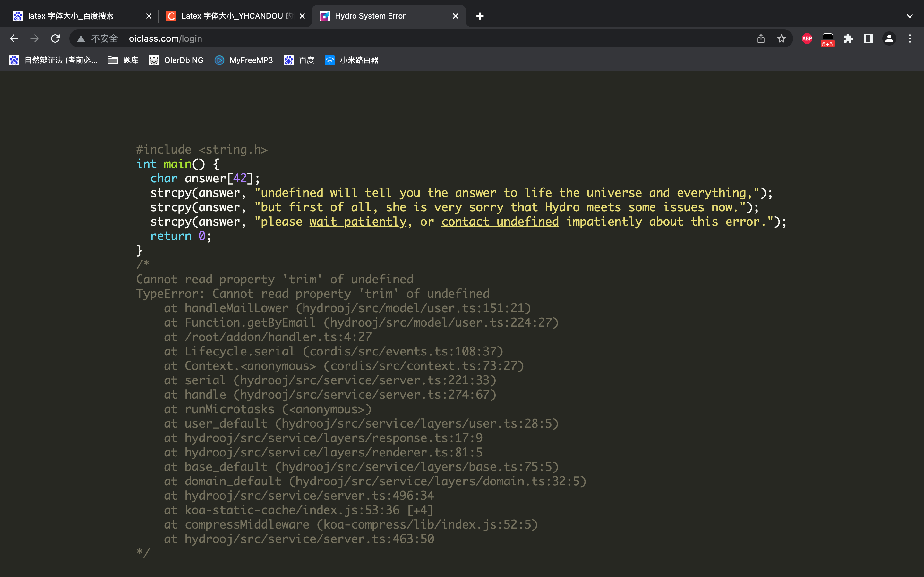Open the OIerDb NG bookmark
This screenshot has height=577, width=924.
(x=175, y=60)
